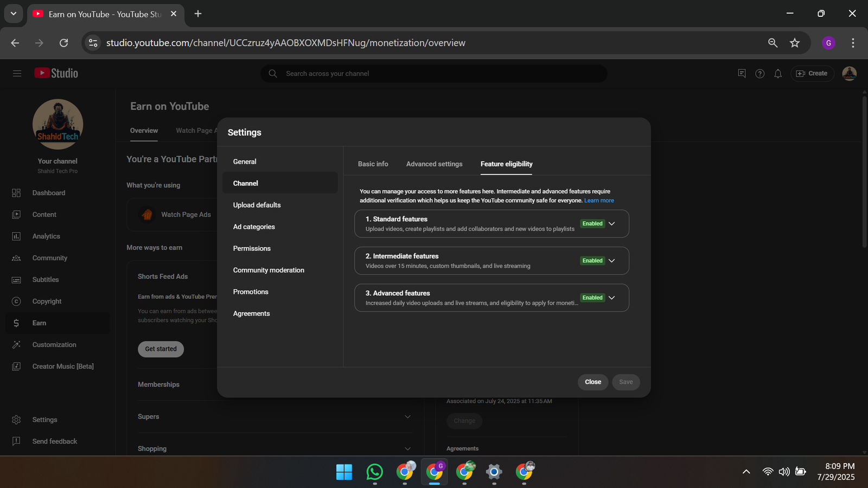
Task: Open the Chrome three-dot menu
Action: point(853,43)
